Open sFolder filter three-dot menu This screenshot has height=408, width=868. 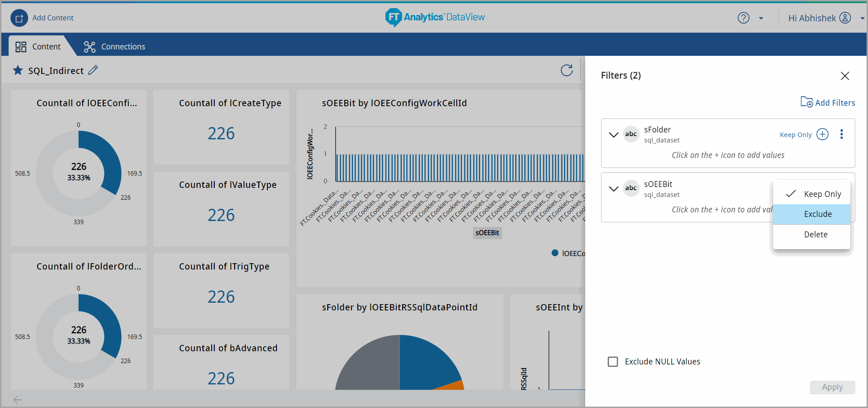coord(841,134)
